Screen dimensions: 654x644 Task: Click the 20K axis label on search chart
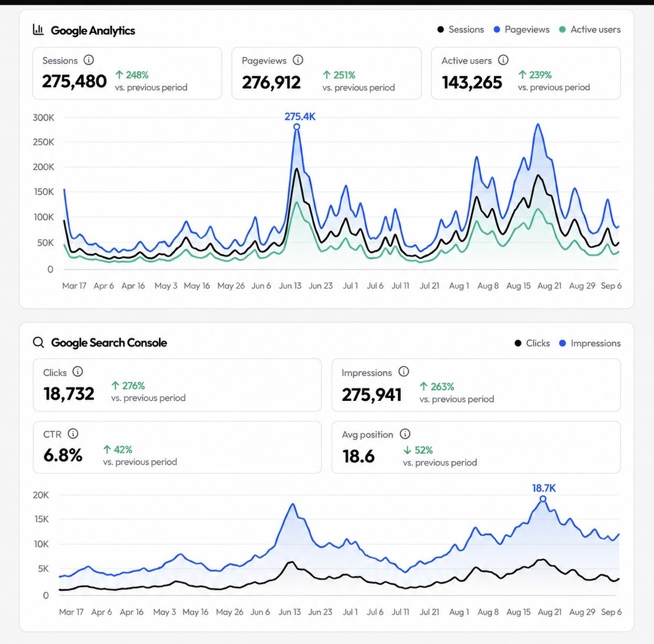point(41,495)
